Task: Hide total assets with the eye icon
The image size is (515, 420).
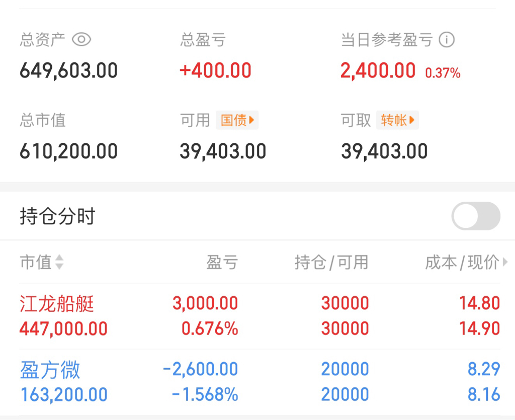Action: 81,40
